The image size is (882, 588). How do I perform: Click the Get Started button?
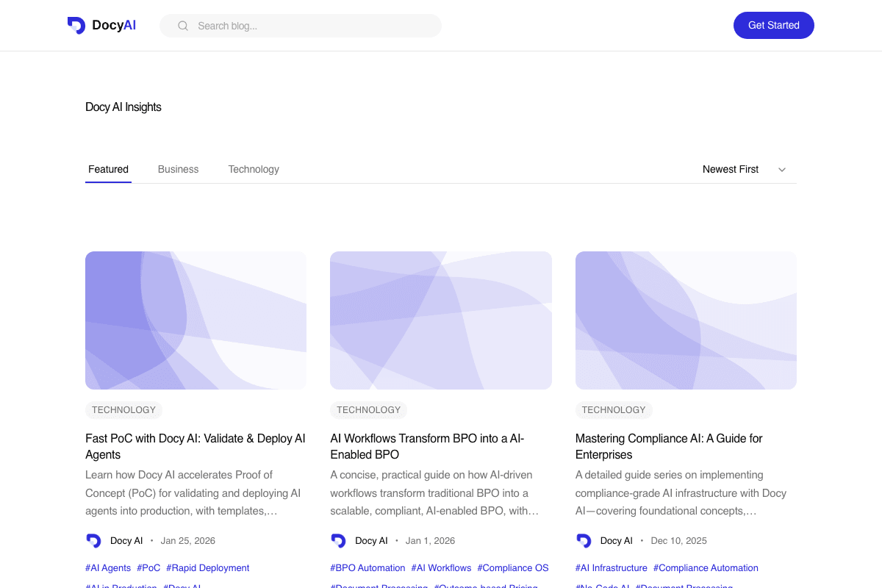click(x=773, y=25)
